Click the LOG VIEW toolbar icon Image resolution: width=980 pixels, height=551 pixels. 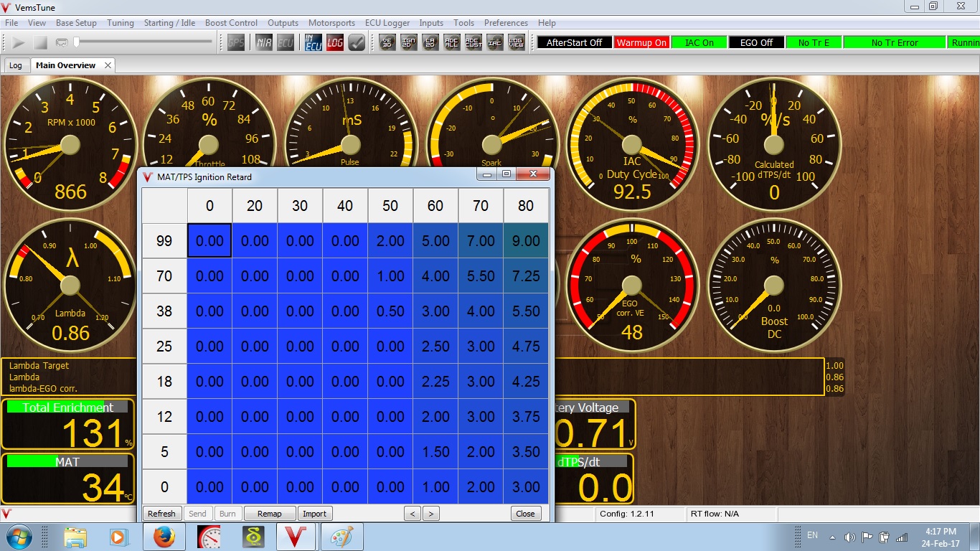(x=517, y=43)
